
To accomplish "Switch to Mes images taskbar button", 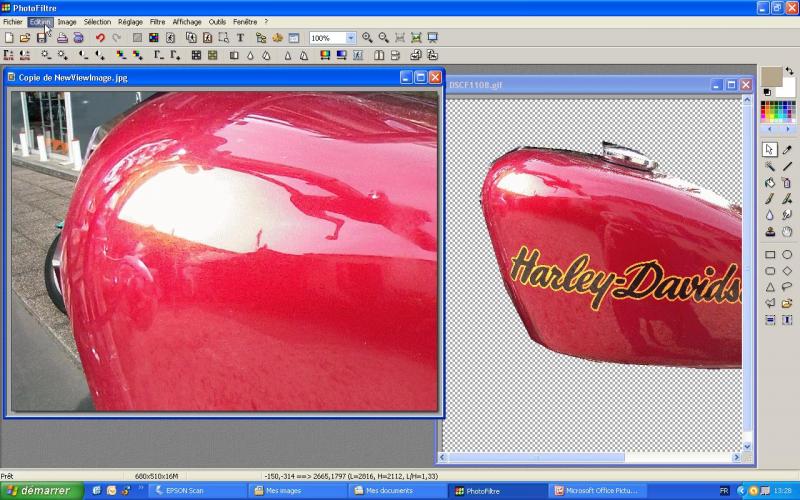I will tap(297, 491).
